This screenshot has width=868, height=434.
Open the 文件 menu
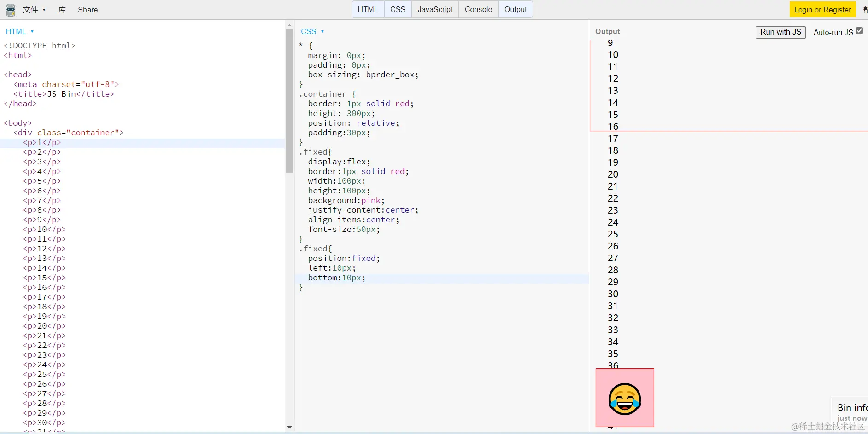pos(34,10)
